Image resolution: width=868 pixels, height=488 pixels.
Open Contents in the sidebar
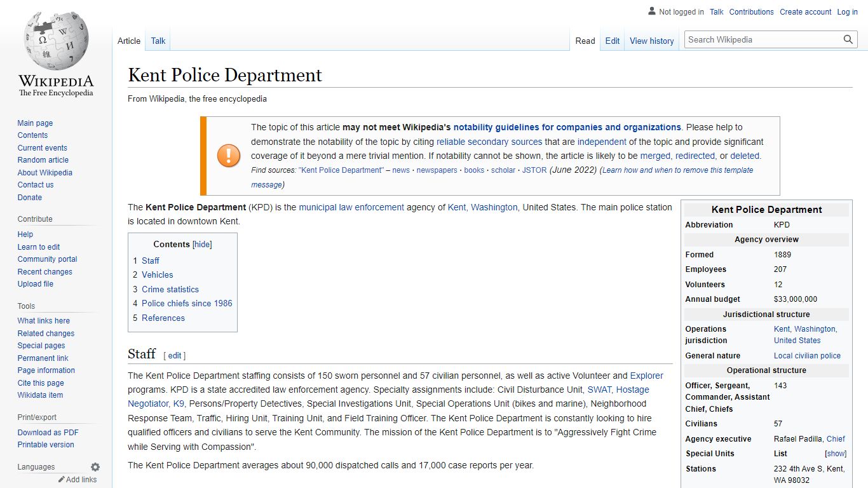pyautogui.click(x=32, y=135)
